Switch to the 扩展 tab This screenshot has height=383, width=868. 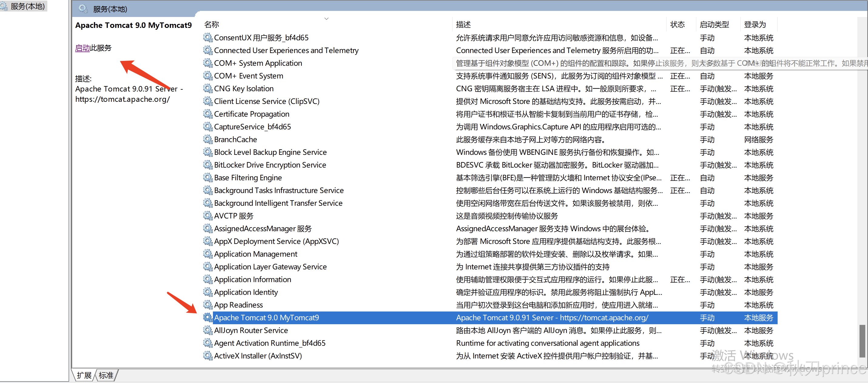pos(84,375)
